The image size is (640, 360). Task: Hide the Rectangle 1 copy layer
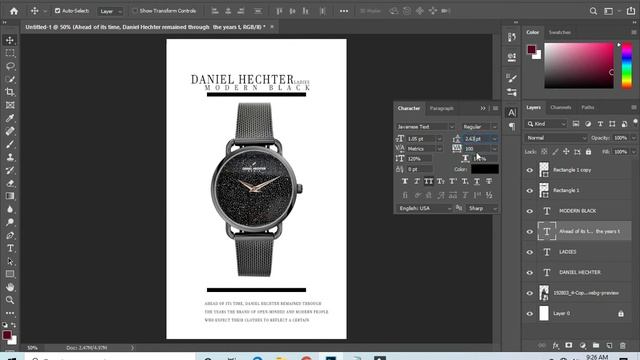(x=529, y=170)
